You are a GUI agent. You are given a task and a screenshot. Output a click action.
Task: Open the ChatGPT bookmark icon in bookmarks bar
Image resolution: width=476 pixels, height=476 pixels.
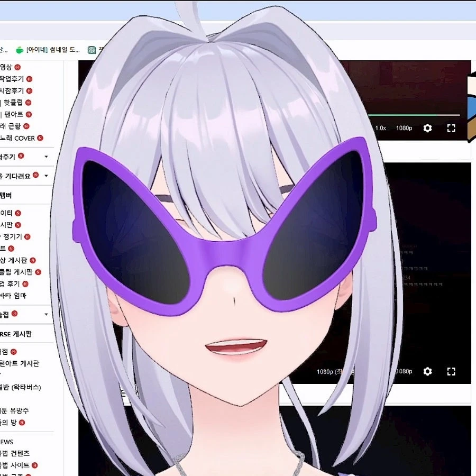click(x=91, y=50)
